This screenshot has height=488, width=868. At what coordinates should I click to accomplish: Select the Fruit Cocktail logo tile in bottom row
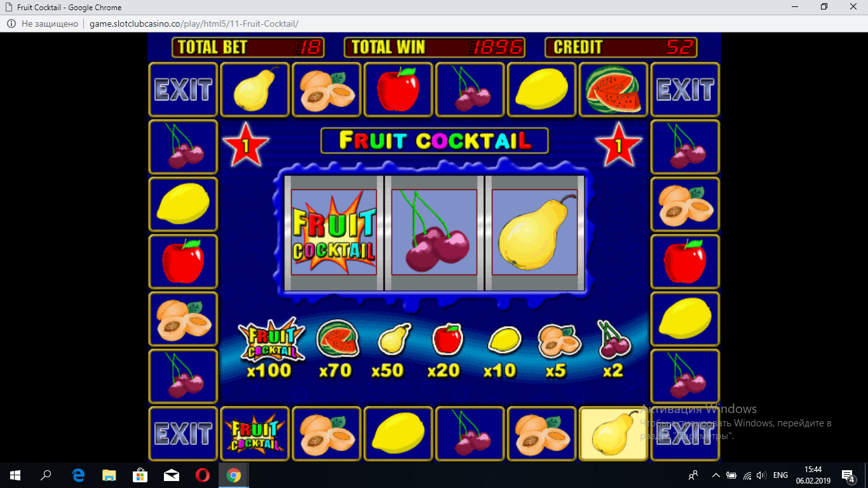(254, 434)
